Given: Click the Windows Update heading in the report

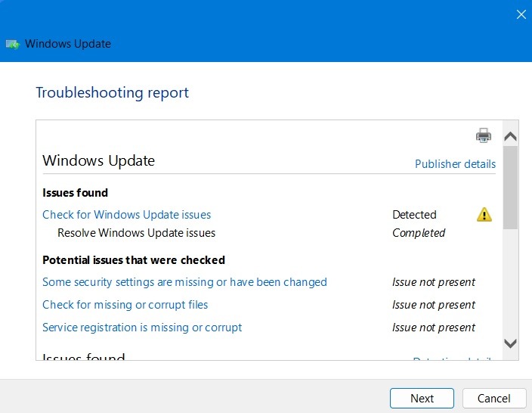Looking at the screenshot, I should (x=98, y=160).
